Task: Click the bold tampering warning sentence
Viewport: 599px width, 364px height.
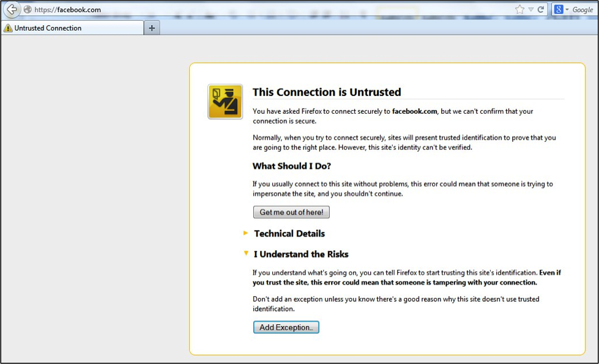Action: pos(406,278)
